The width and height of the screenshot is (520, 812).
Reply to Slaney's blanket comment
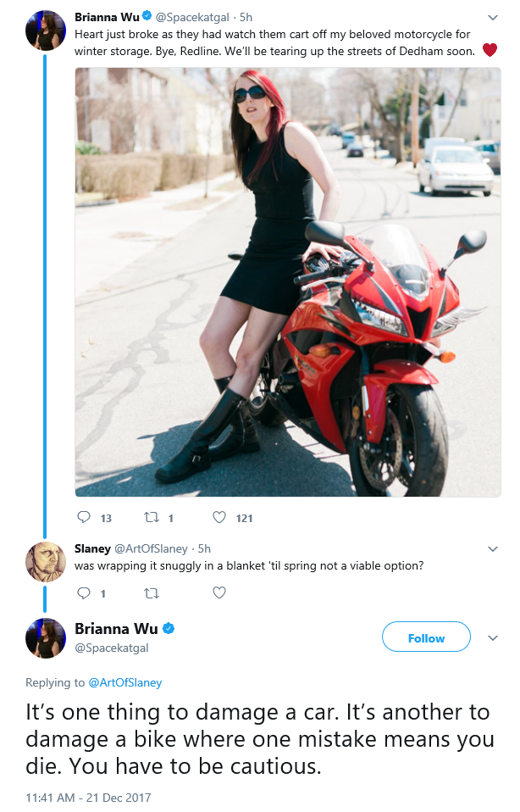pos(83,593)
